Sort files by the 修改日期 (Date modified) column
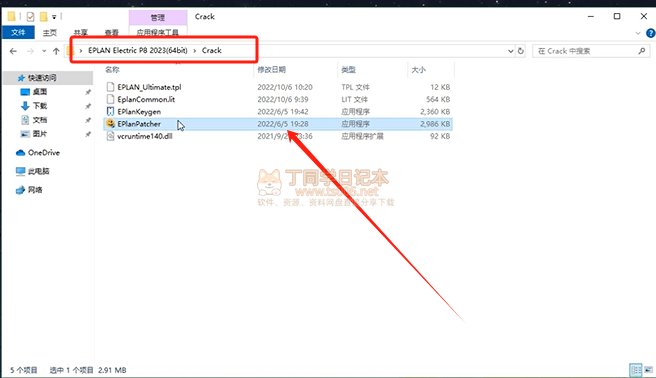656x378 pixels. pyautogui.click(x=272, y=69)
